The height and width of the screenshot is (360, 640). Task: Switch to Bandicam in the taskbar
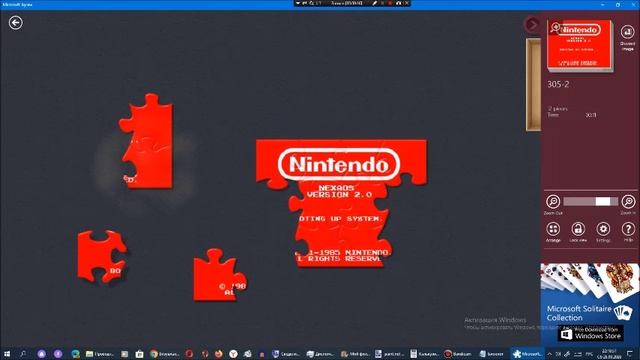pos(458,354)
